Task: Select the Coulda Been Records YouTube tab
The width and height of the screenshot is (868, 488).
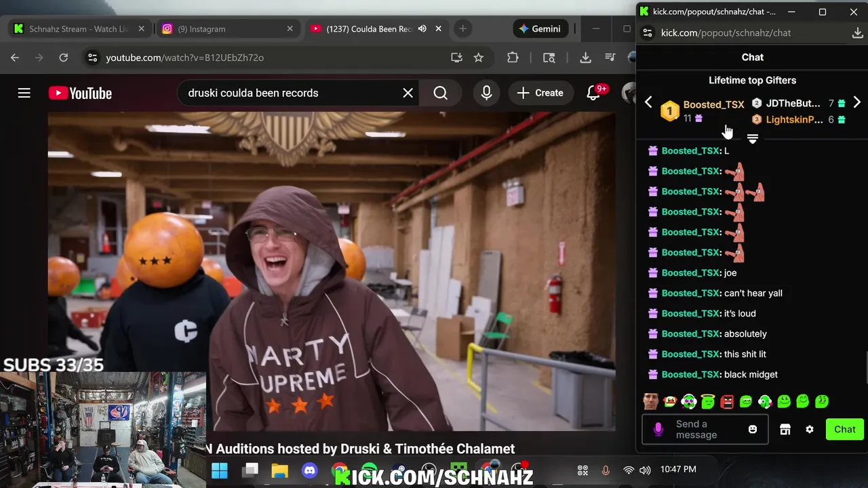Action: 370,29
